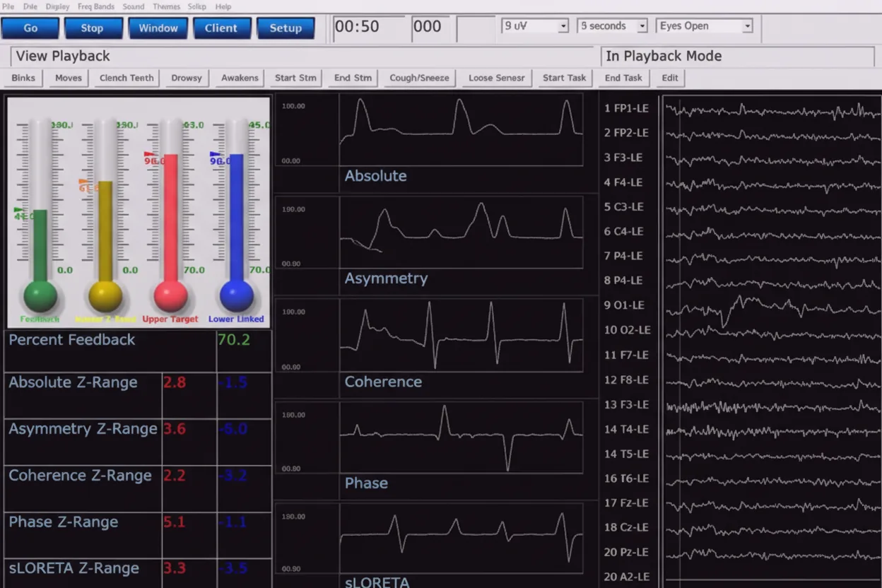Mark a Drowsy event
Screen dimensions: 882x588
(187, 78)
